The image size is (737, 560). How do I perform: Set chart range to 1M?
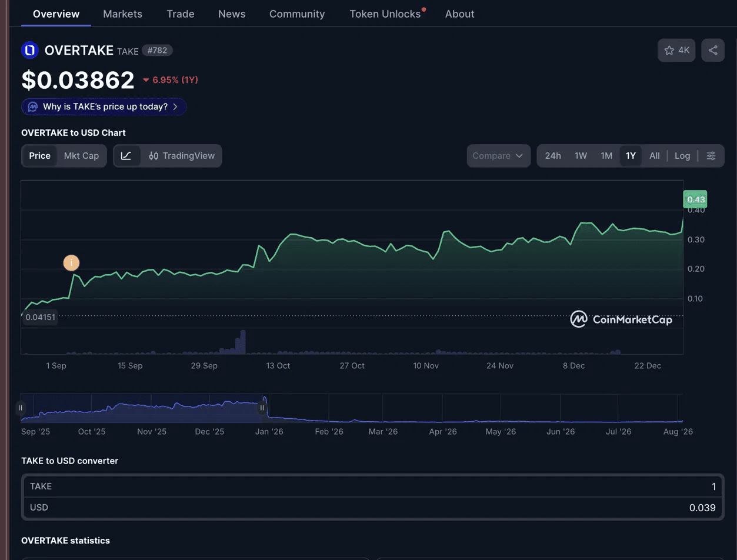[606, 156]
